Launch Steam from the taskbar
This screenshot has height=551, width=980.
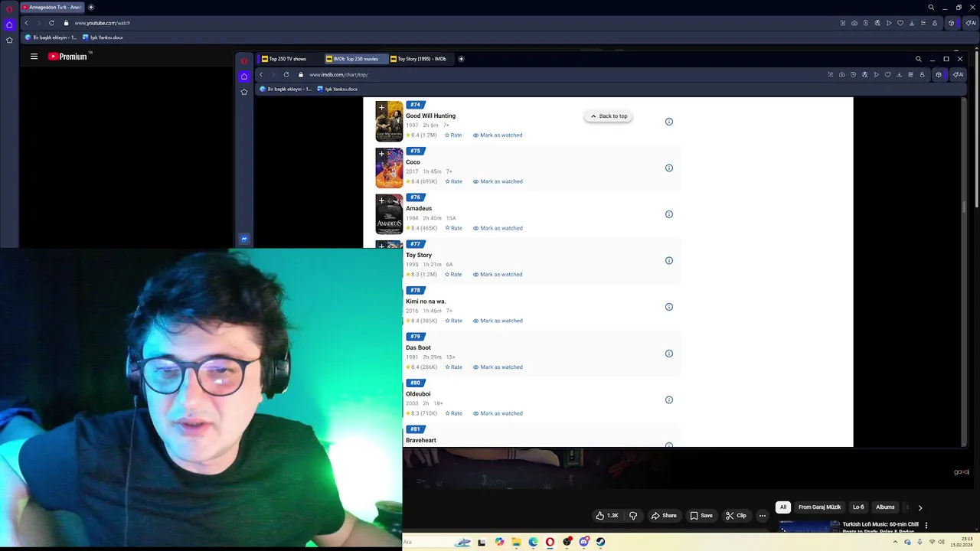pos(600,542)
